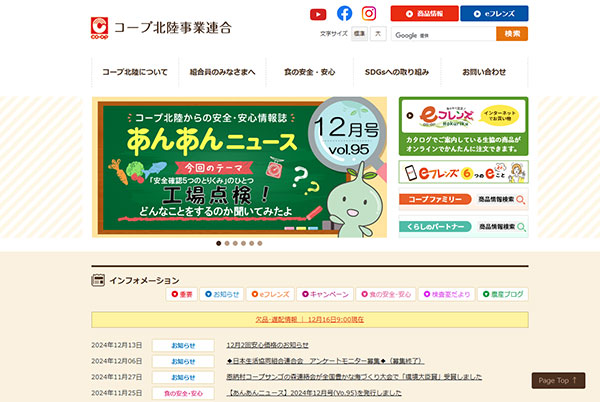Open the Instagram icon
600x402 pixels.
pos(369,13)
